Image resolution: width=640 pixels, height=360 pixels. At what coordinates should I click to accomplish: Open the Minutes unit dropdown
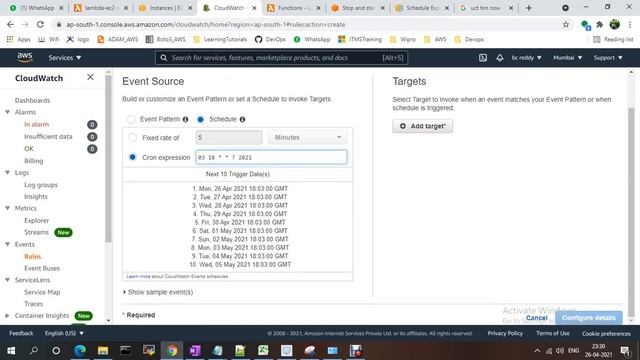click(307, 138)
